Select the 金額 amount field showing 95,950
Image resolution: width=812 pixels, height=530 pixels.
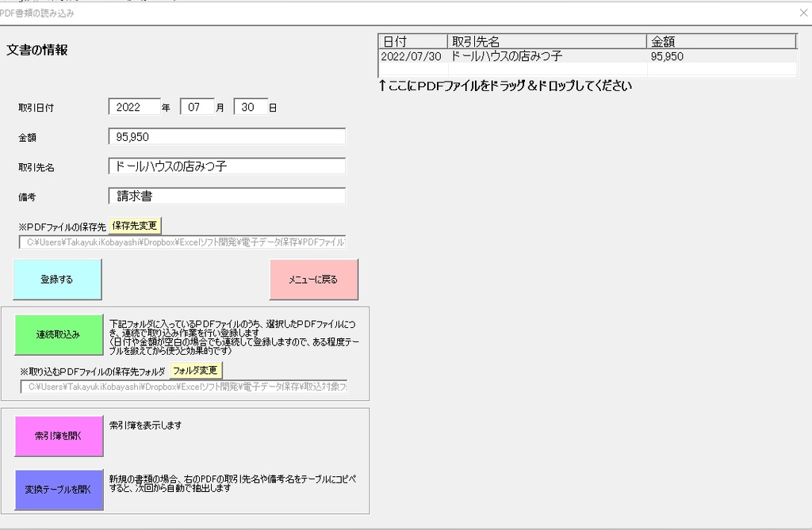[226, 136]
